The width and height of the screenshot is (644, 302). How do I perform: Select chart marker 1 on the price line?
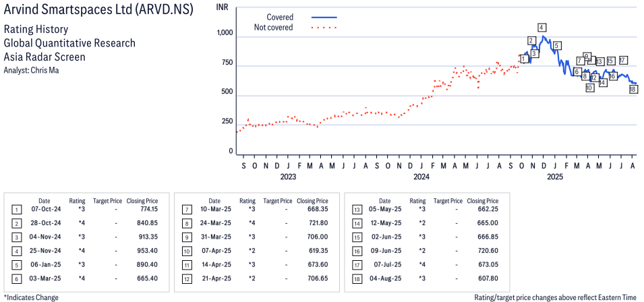pos(525,59)
